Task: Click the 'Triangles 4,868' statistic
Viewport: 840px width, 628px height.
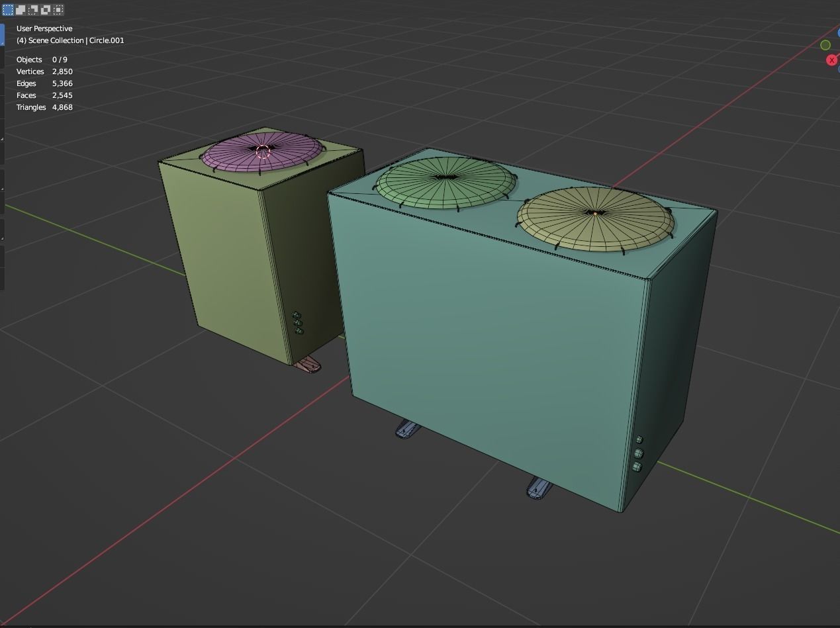Action: coord(44,107)
